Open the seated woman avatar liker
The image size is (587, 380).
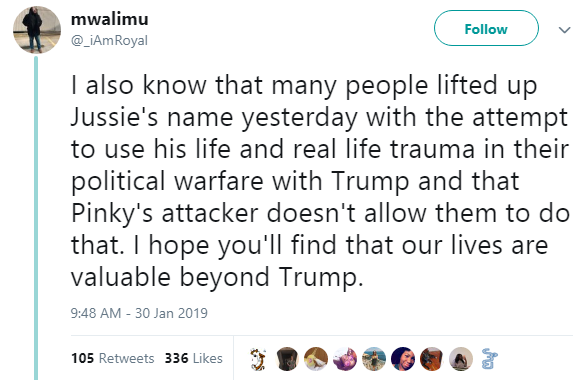coord(461,359)
